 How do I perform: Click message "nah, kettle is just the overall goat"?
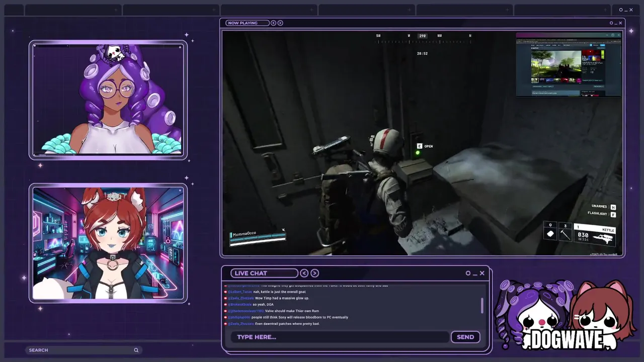click(x=279, y=292)
